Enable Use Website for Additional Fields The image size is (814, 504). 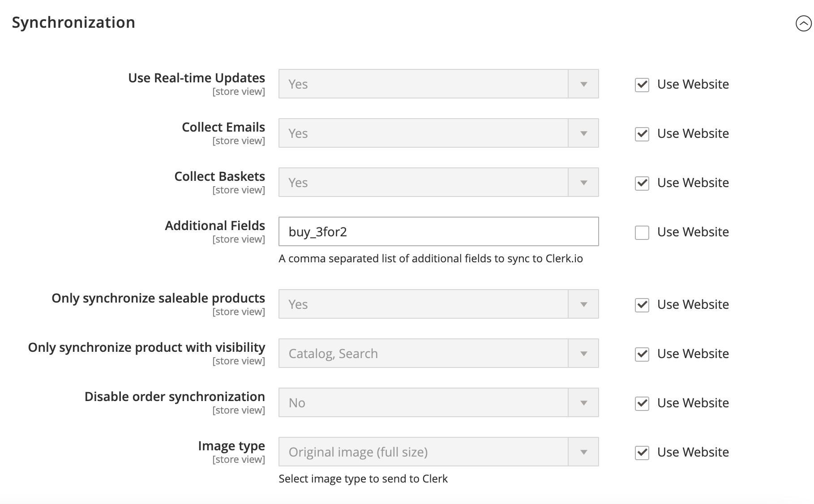(x=642, y=232)
